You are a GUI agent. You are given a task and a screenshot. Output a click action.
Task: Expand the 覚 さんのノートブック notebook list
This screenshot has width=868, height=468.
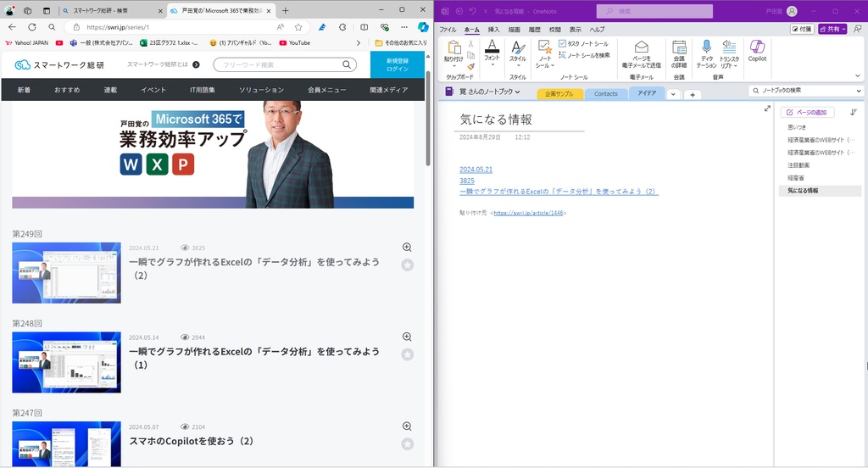point(518,92)
